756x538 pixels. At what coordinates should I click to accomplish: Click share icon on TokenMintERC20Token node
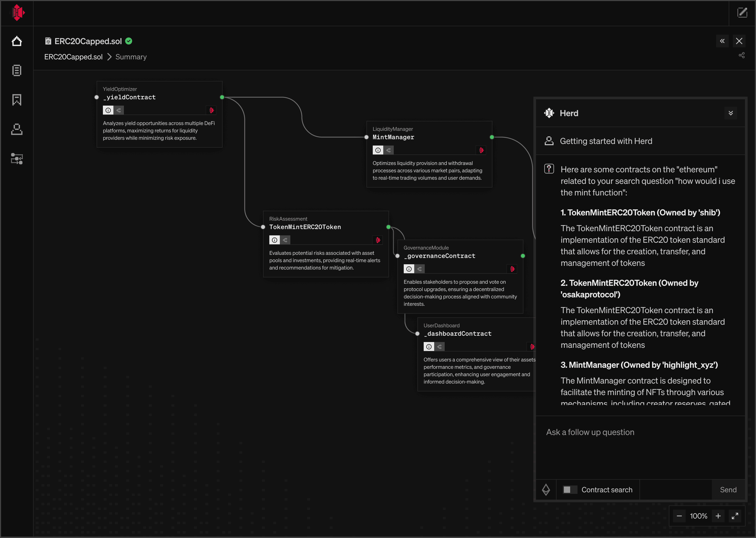[285, 240]
